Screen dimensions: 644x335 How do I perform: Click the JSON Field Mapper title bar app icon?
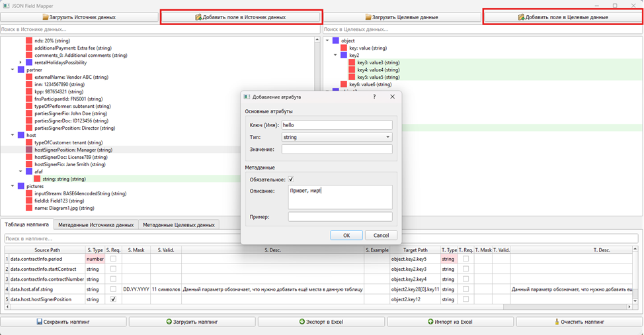[6, 6]
